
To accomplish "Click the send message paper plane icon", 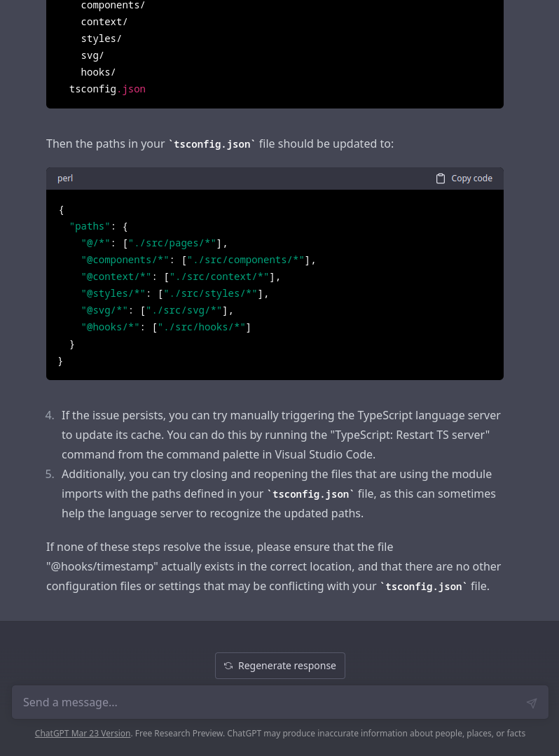I will click(x=532, y=703).
